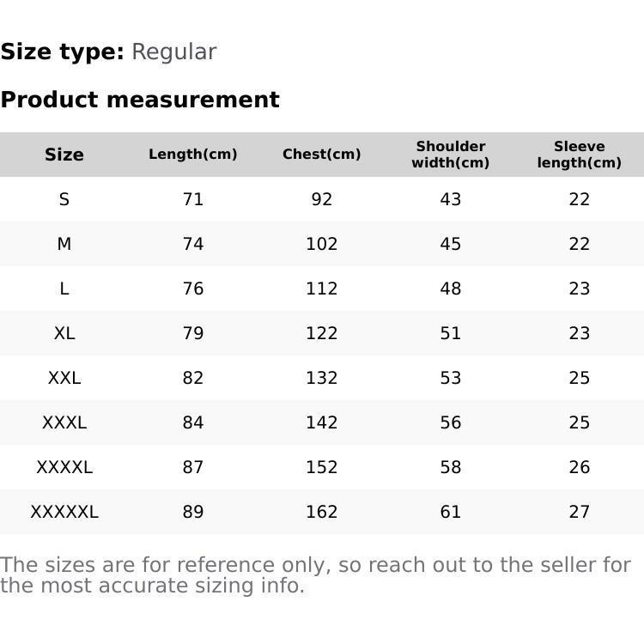Screen dimensions: 644x644
Task: Click the length value 71
Action: [192, 199]
